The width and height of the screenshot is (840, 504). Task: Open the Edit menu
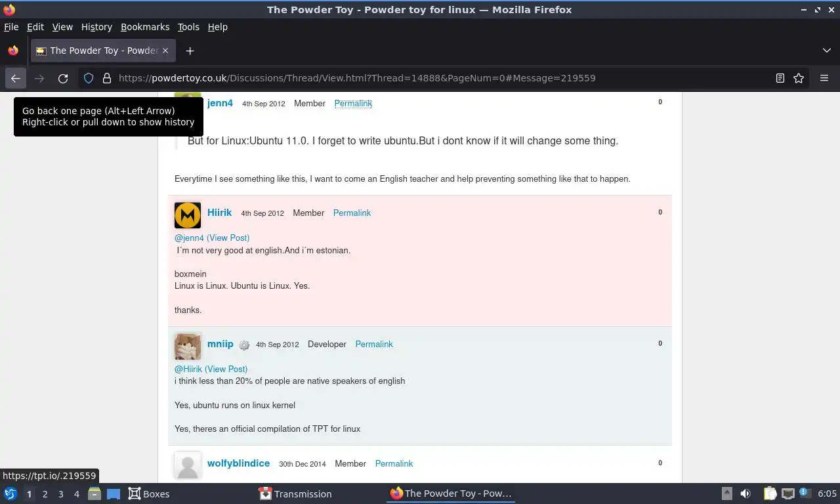point(35,27)
